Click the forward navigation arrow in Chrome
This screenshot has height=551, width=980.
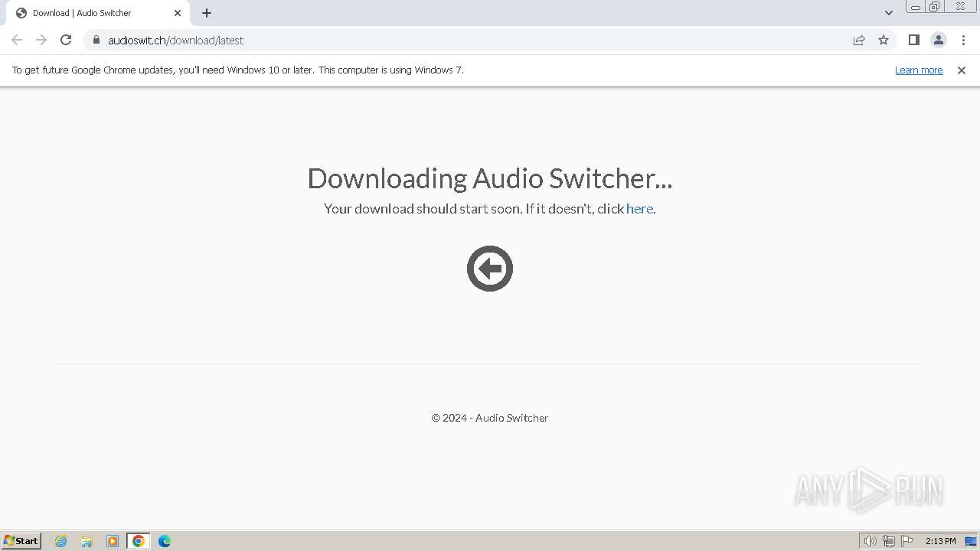(41, 40)
